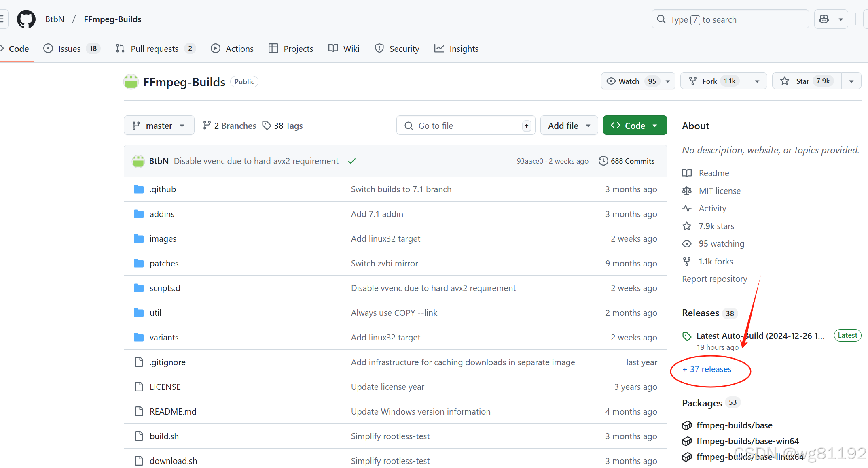Screen dimensions: 868x468
Task: Open the ffmpeg-builds/base package
Action: [734, 425]
